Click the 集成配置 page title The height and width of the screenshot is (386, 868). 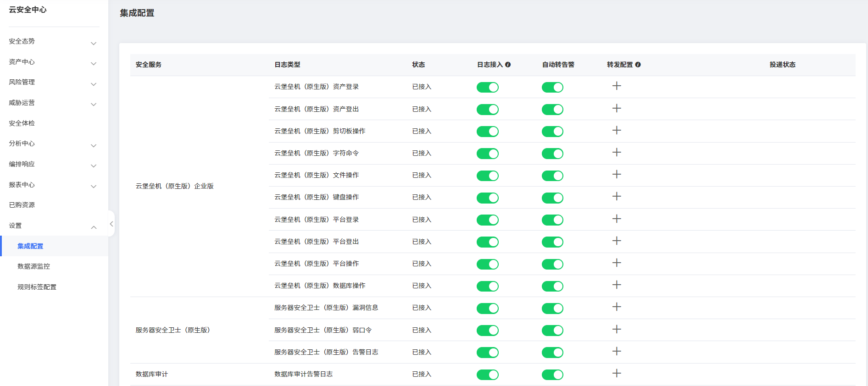coord(137,13)
